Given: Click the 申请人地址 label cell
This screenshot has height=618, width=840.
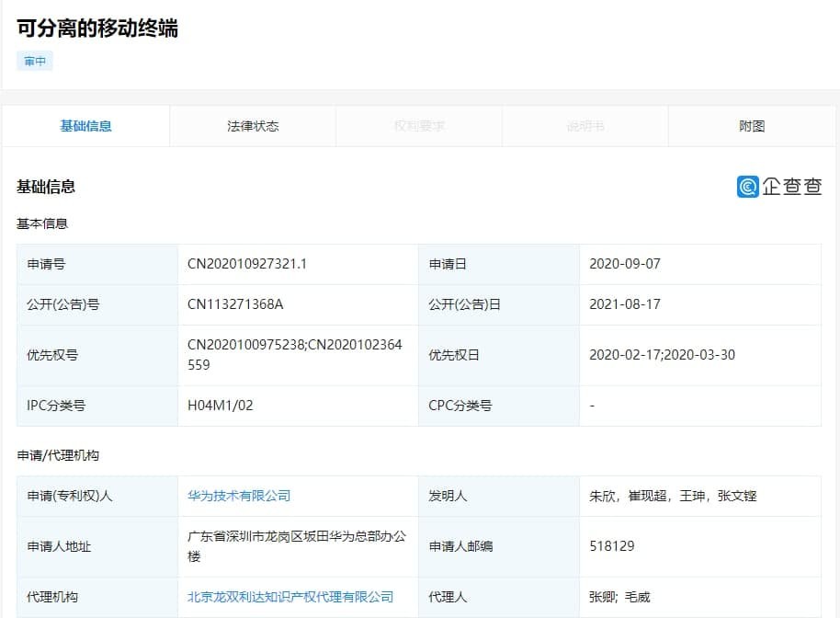Looking at the screenshot, I should [97, 546].
